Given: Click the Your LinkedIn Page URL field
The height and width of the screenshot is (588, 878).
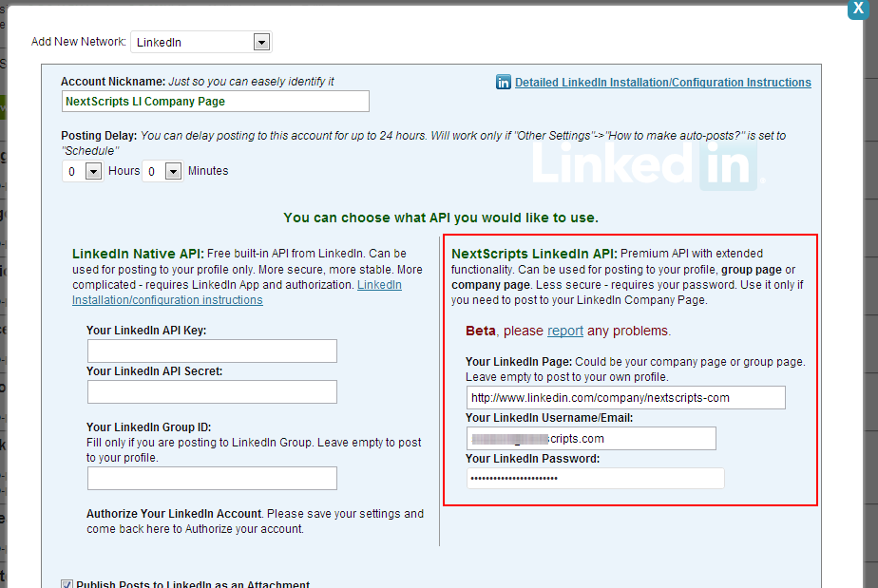Looking at the screenshot, I should point(625,398).
